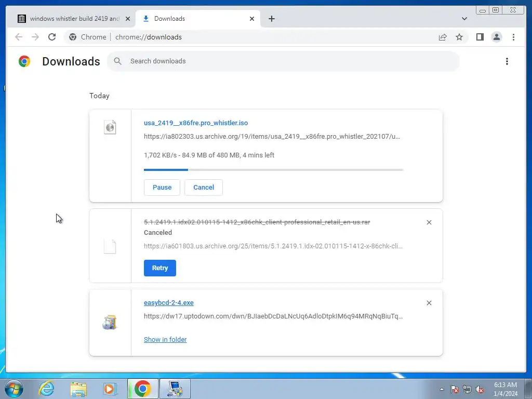This screenshot has width=532, height=399.
Task: Click the Chrome logo beside the Downloads heading
Action: pyautogui.click(x=24, y=61)
